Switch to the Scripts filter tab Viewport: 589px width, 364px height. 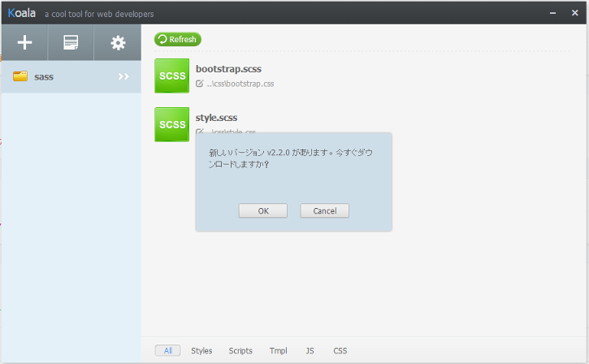[x=240, y=350]
